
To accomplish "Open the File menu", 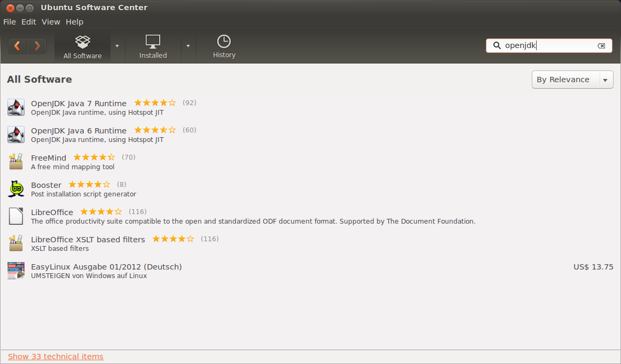I will tap(10, 22).
